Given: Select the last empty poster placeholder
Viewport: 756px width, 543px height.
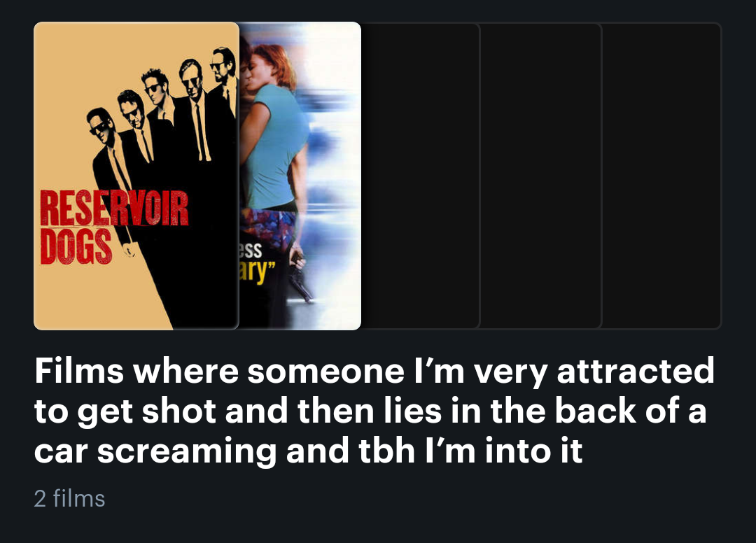Looking at the screenshot, I should [661, 176].
